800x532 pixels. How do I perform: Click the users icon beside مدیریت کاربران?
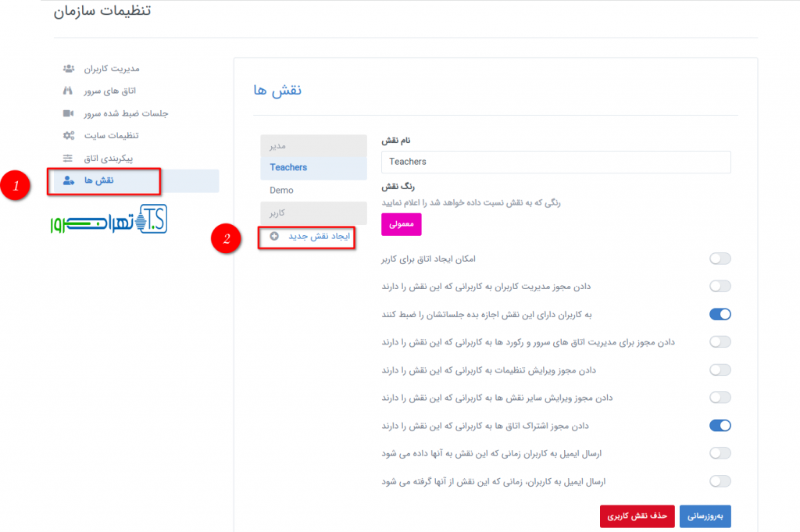pos(69,69)
